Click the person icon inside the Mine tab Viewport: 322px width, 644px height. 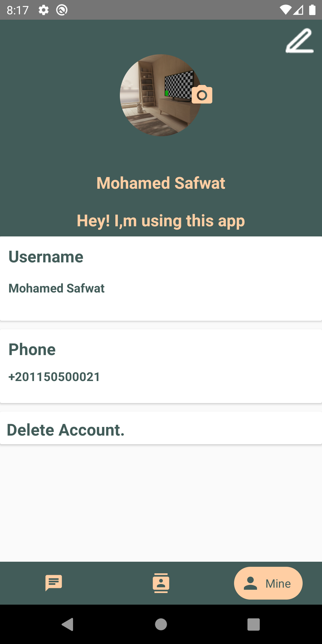[x=250, y=583]
